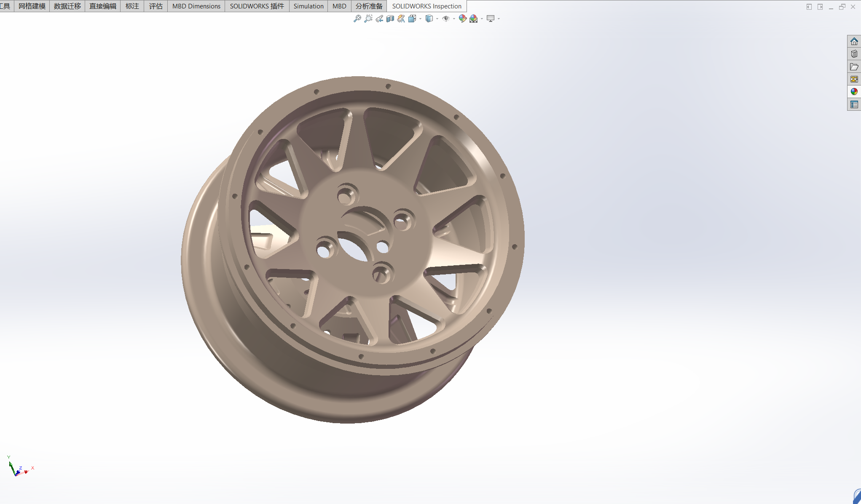Select the Zoom to Area tool
The height and width of the screenshot is (504, 861).
368,19
